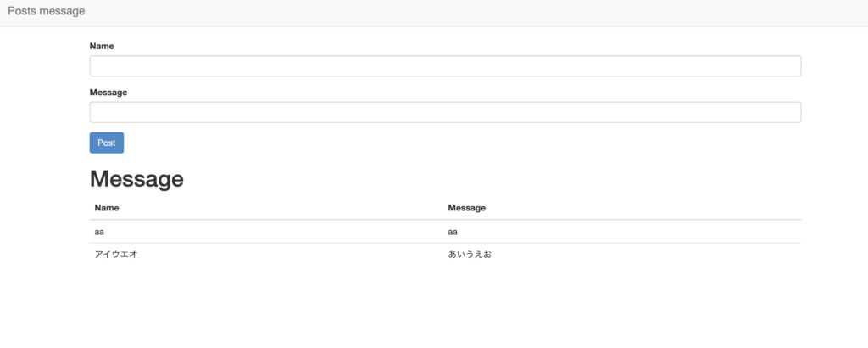Viewport: 868px width, 348px height.
Task: Click the Name column header in the table
Action: coord(107,208)
